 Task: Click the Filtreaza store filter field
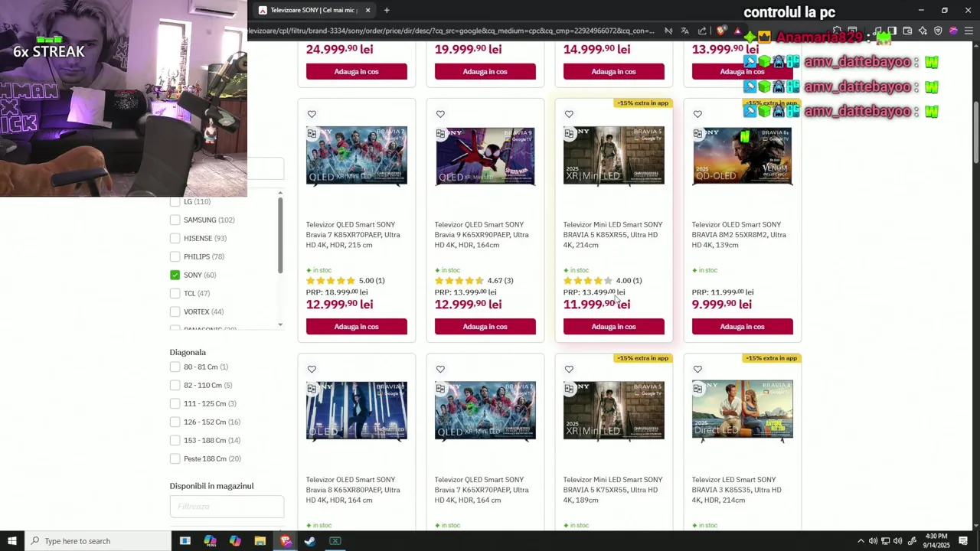(x=227, y=507)
